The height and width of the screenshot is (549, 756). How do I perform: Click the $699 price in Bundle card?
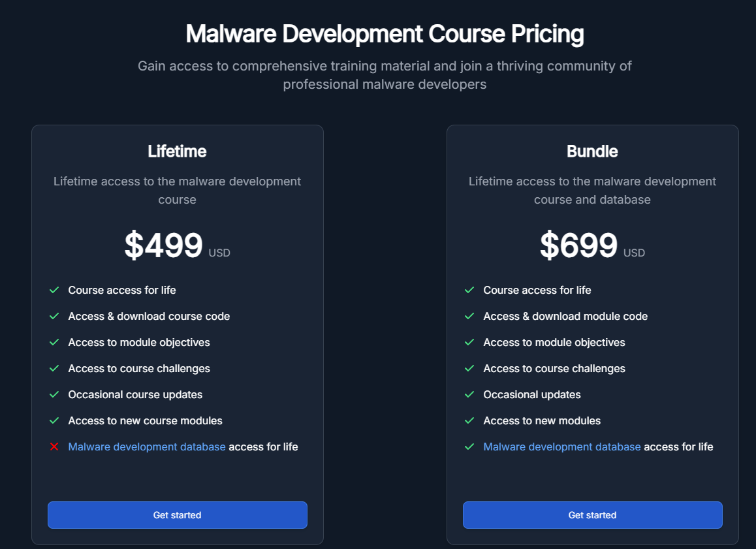579,246
